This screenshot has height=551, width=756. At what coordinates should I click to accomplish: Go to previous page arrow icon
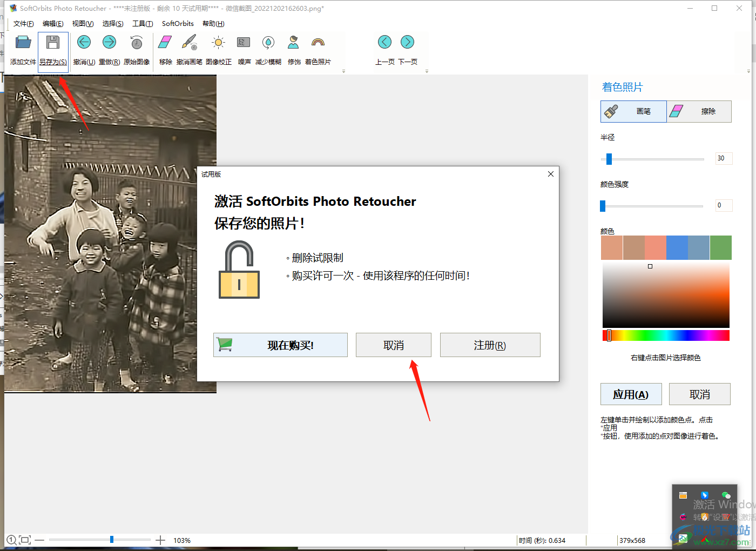point(384,42)
